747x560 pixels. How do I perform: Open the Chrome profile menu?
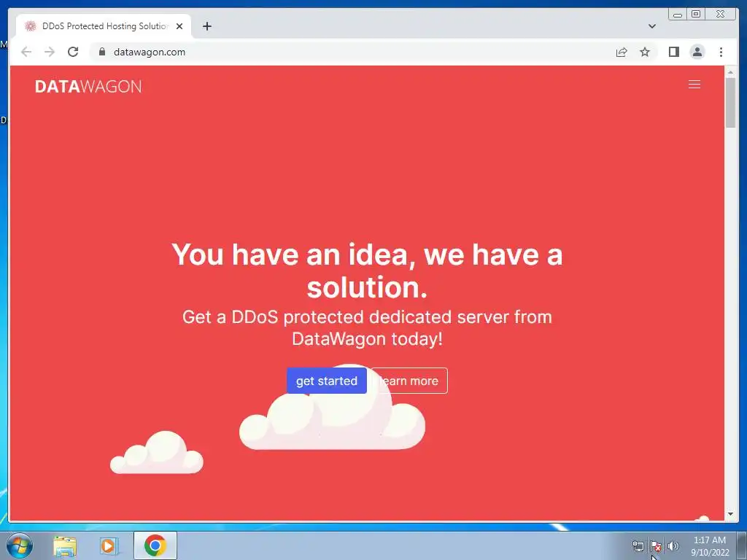[x=697, y=52]
